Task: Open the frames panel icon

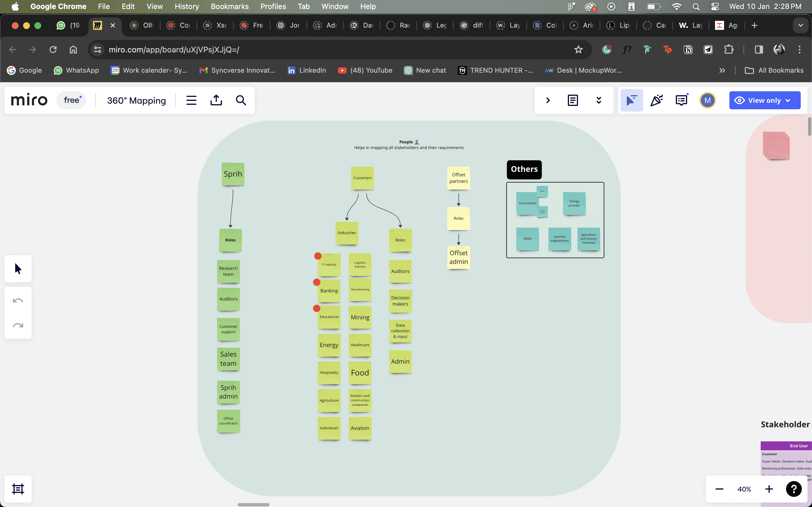Action: tap(18, 489)
